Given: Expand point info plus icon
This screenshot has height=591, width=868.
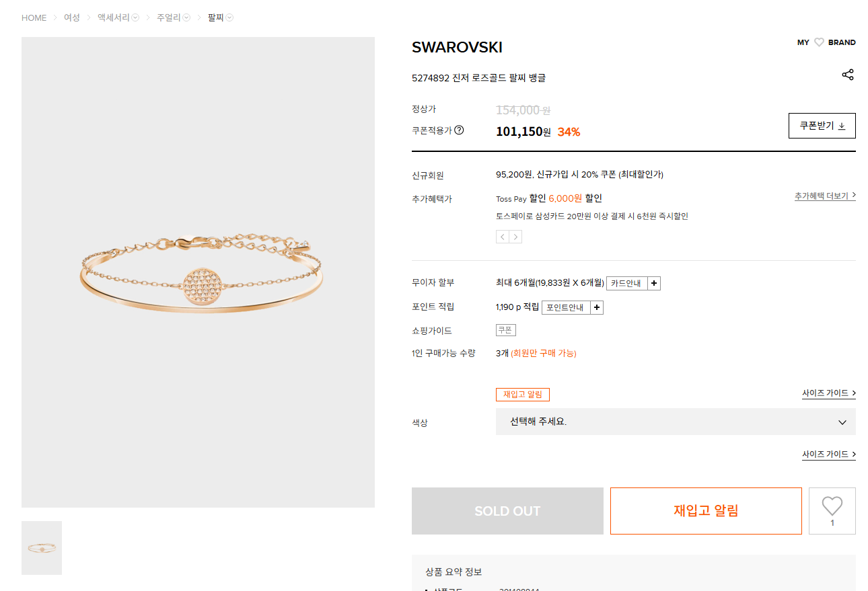Looking at the screenshot, I should [597, 308].
